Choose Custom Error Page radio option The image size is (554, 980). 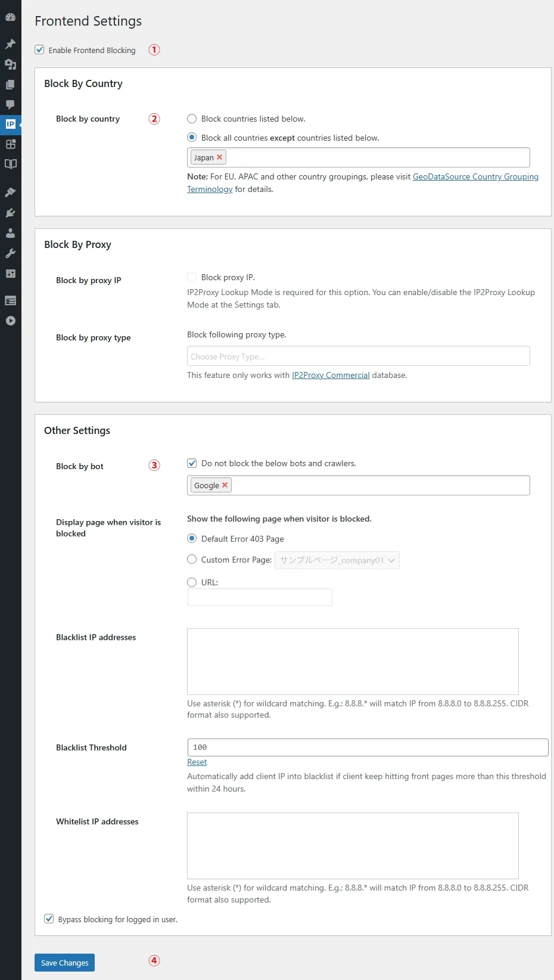point(192,559)
